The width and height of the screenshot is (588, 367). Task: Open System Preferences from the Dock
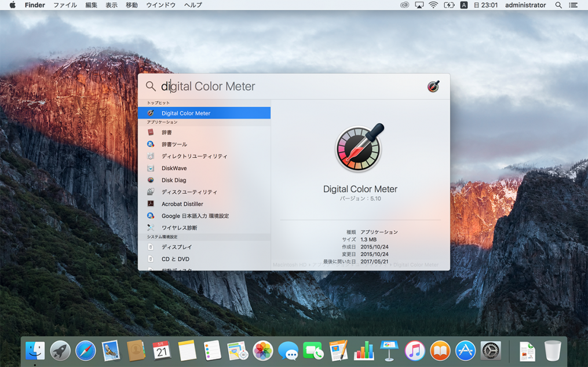coord(491,351)
